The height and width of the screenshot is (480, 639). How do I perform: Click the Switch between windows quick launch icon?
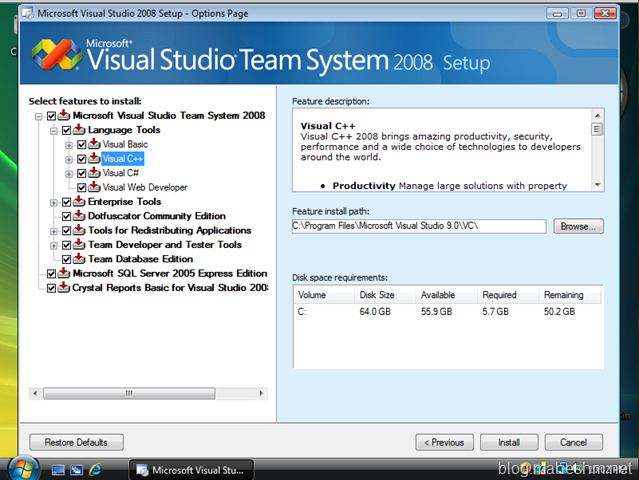(x=76, y=470)
